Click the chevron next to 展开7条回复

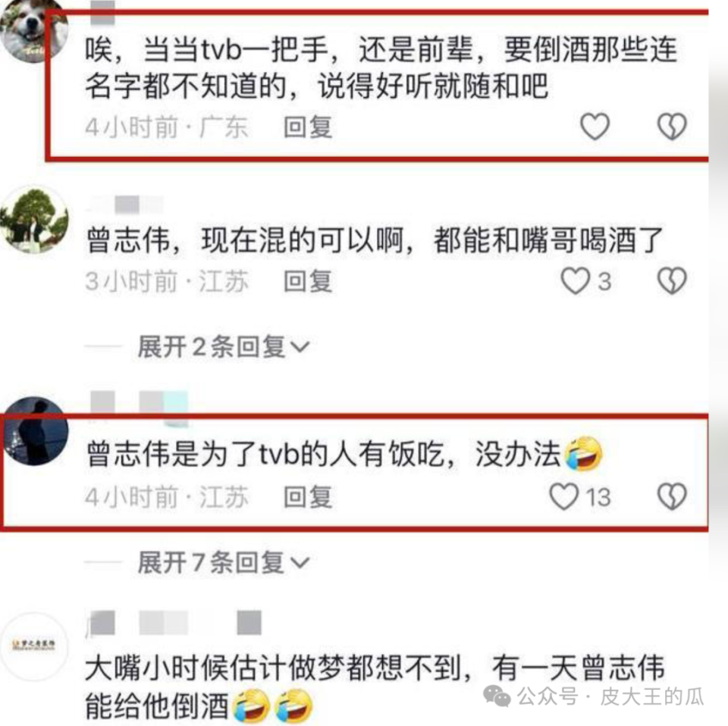click(x=300, y=563)
